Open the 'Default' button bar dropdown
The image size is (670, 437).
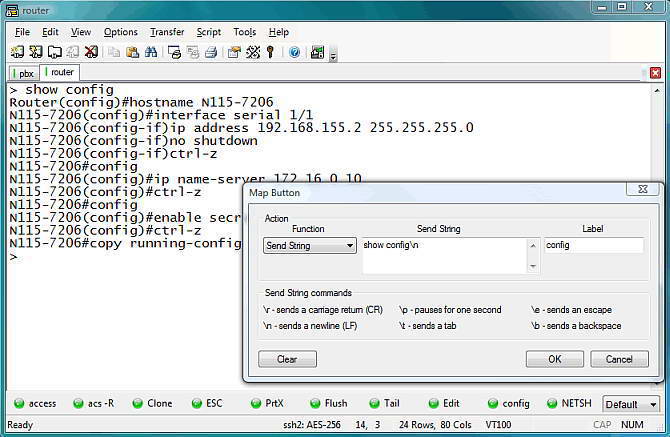pos(653,404)
